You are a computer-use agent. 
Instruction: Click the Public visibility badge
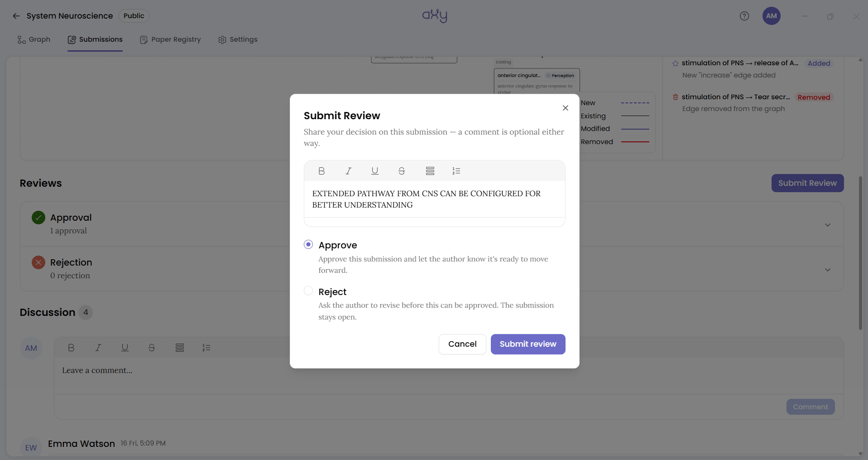134,16
